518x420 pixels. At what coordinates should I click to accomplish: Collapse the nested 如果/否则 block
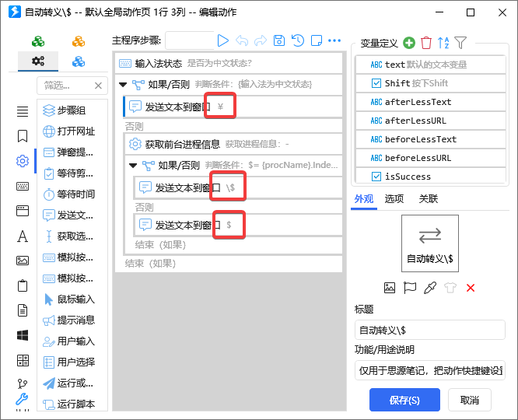133,165
